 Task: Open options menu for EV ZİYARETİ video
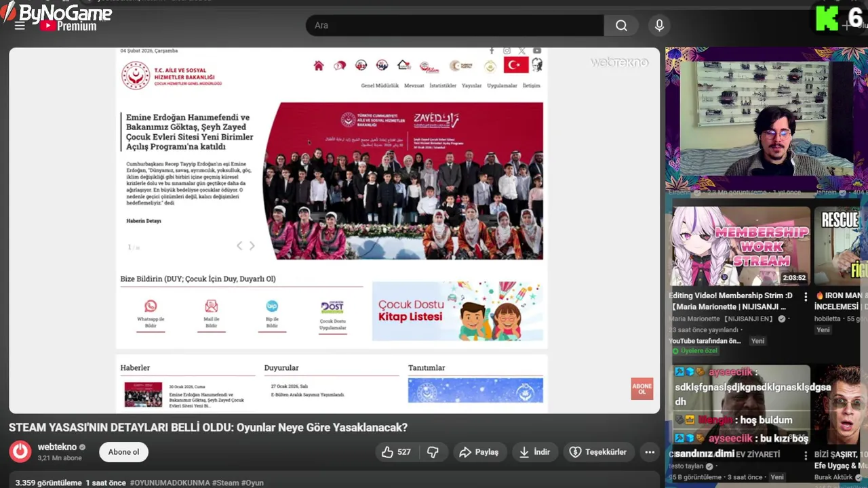tap(806, 455)
